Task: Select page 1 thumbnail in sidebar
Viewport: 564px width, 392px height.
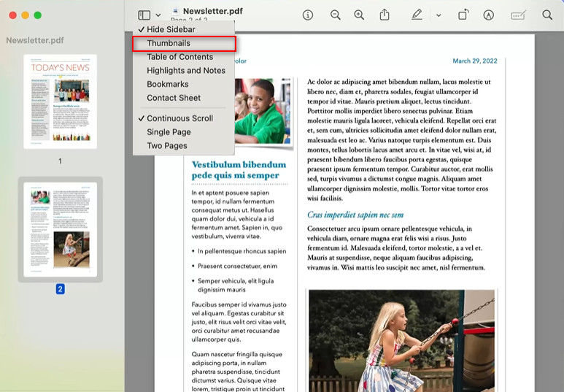Action: 60,101
